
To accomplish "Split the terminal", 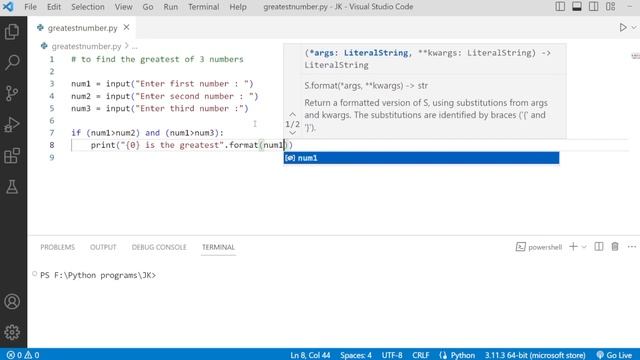I will 598,247.
